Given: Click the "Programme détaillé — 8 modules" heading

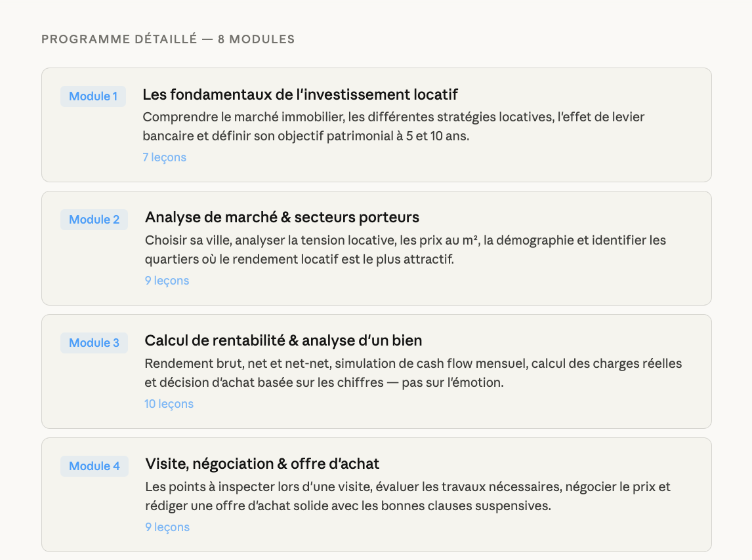Looking at the screenshot, I should (168, 39).
